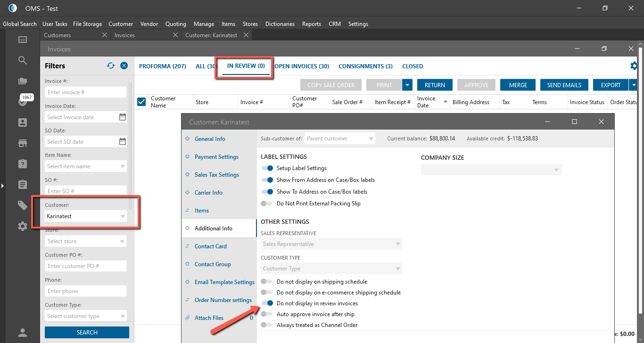Expand the Item Name filter dropdown
The image size is (644, 343).
point(123,166)
